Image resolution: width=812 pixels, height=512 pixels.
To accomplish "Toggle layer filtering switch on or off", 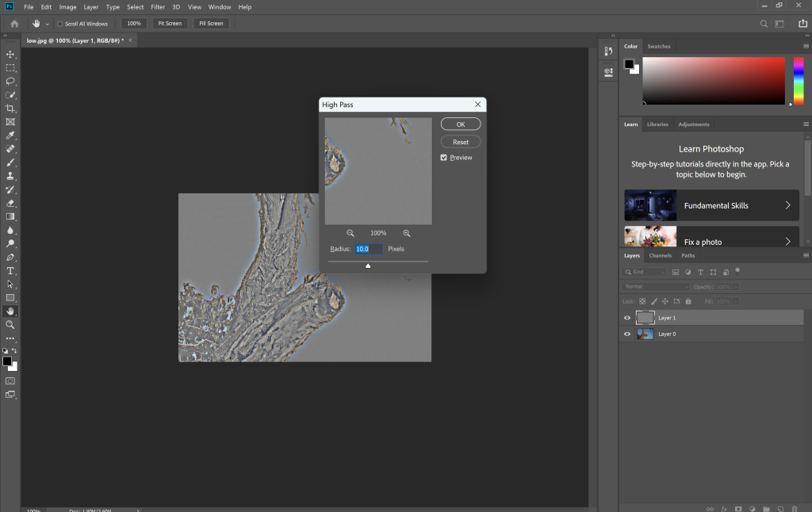I will 737,270.
